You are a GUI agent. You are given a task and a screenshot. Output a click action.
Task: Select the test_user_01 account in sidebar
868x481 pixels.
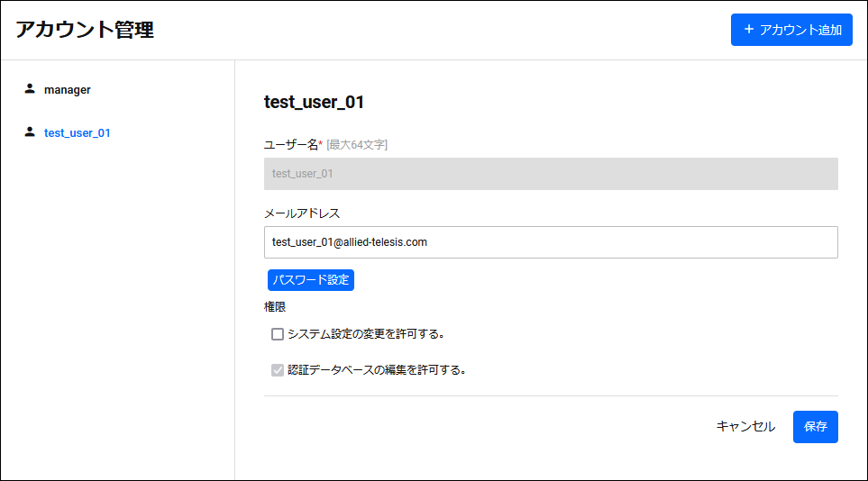click(x=77, y=132)
